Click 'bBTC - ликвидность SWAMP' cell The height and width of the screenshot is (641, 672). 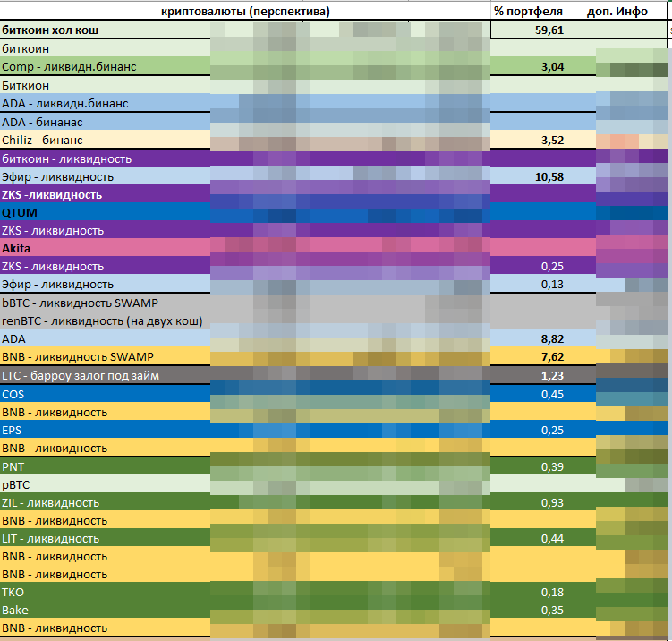click(x=80, y=303)
